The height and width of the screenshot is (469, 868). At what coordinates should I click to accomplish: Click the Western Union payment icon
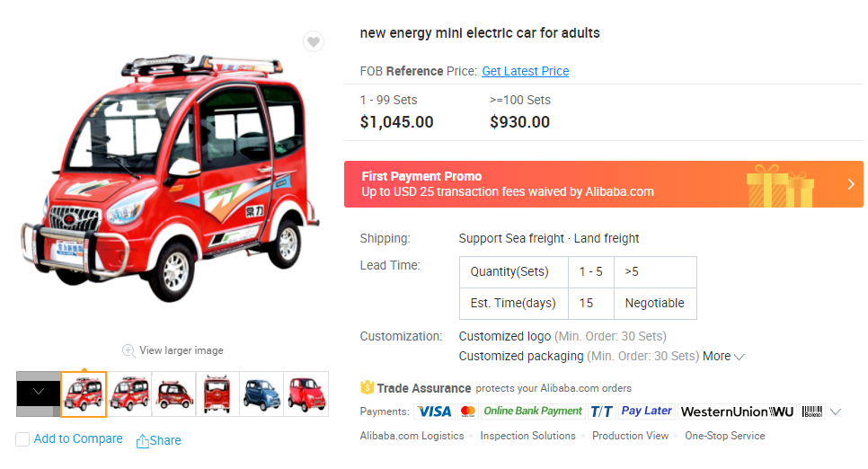[737, 411]
